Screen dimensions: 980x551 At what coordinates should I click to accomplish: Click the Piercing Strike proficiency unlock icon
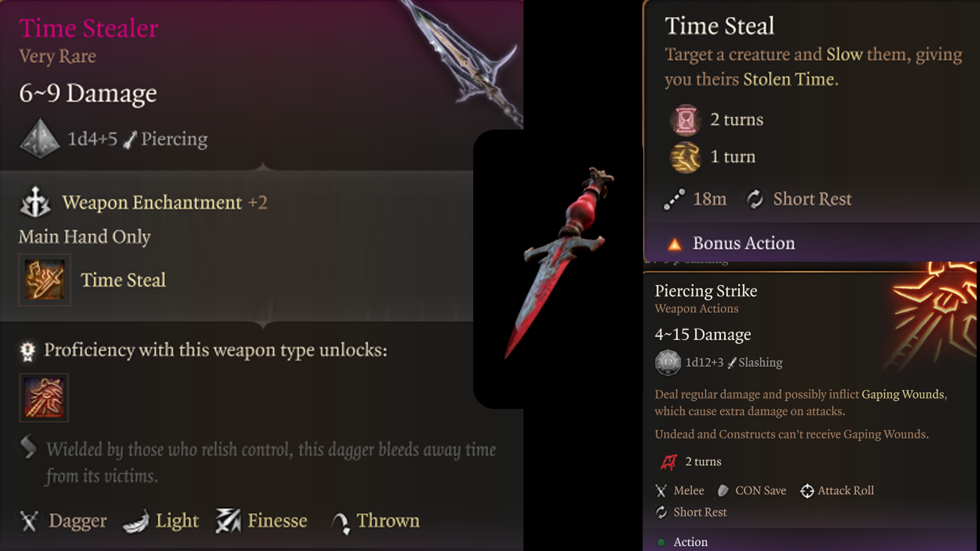44,397
